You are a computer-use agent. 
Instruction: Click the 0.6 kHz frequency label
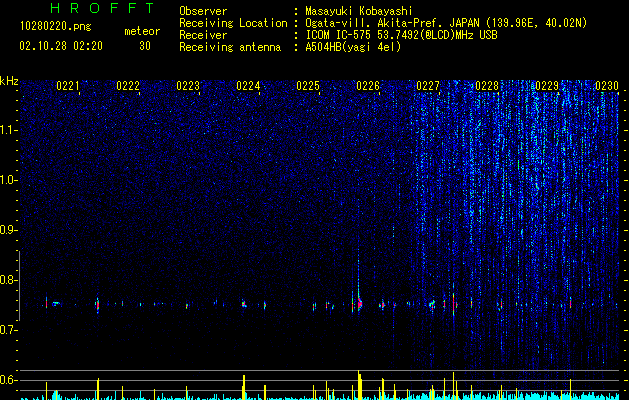[8, 380]
